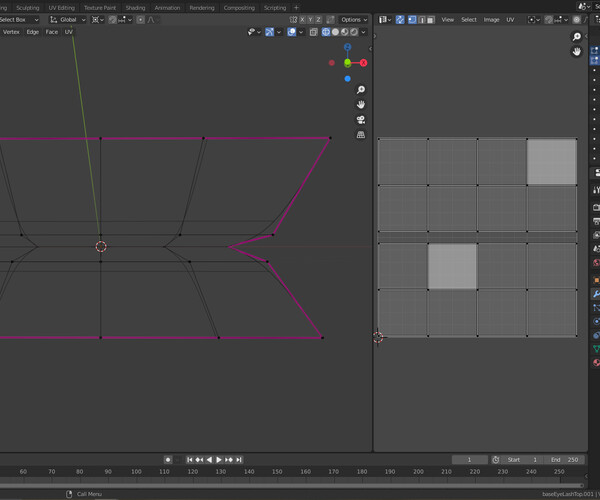Viewport: 600px width, 500px height.
Task: Open the snapping options dropdown in 3D viewport
Action: [125, 20]
